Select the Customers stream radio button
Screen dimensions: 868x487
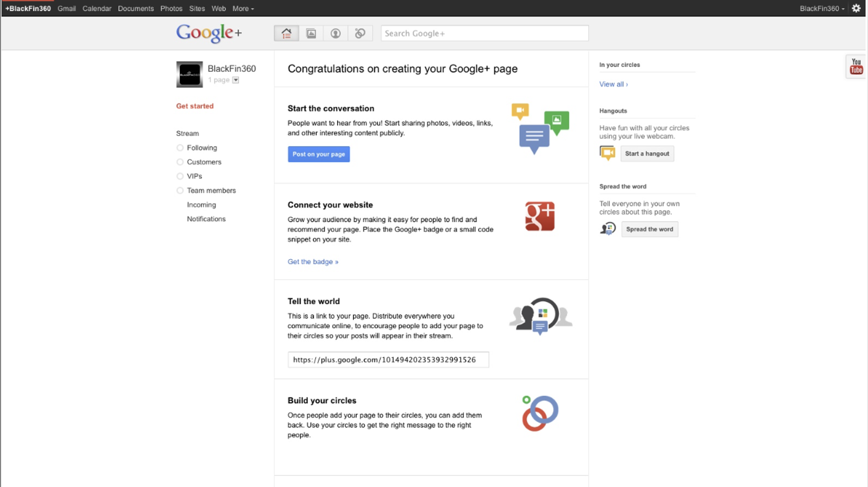[180, 162]
